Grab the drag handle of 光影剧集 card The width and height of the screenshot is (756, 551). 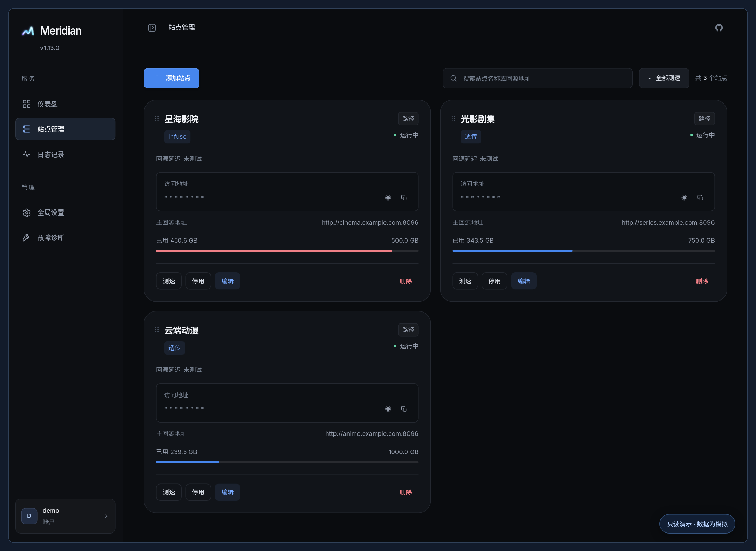(453, 118)
